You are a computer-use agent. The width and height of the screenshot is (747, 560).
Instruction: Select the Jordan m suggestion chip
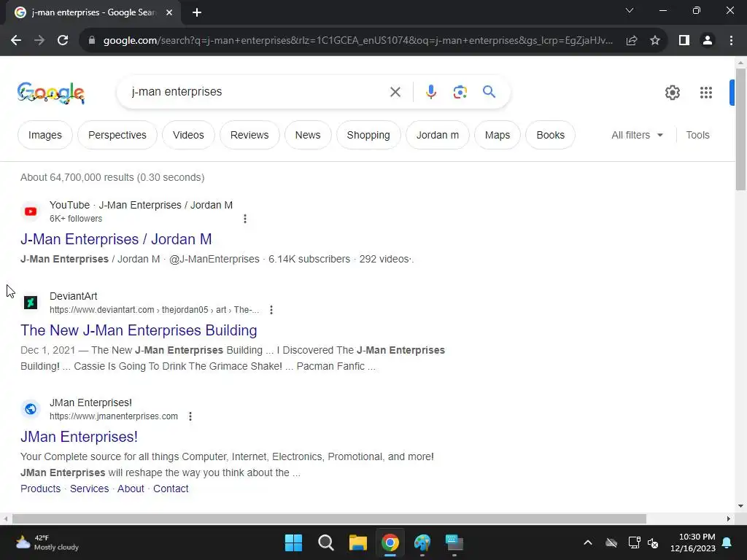coord(438,135)
